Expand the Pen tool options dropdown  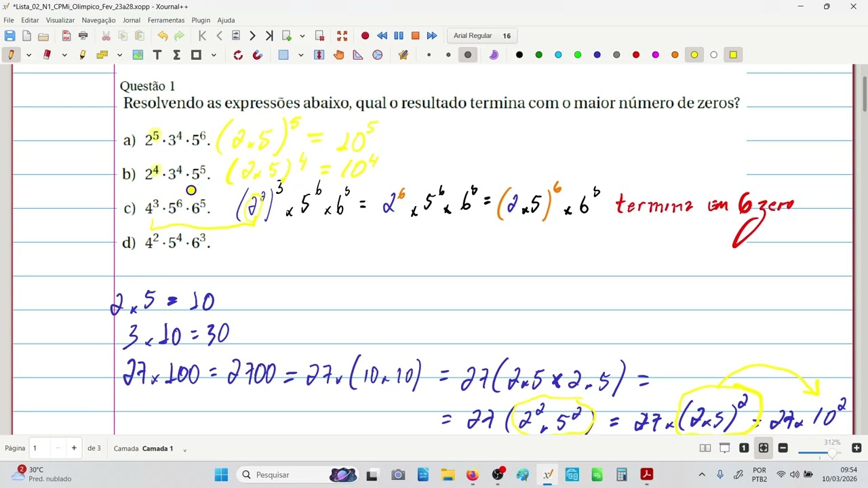pyautogui.click(x=28, y=55)
